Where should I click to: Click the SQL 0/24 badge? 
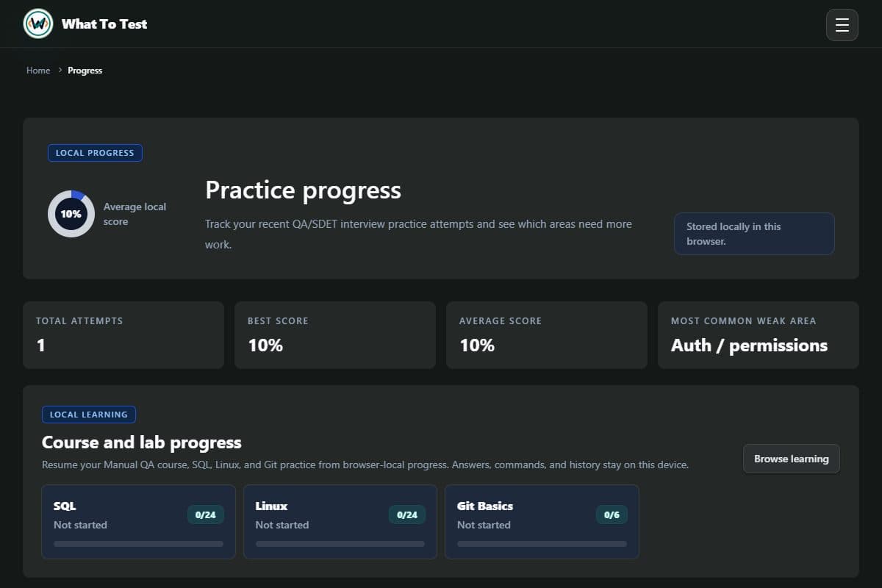[206, 515]
